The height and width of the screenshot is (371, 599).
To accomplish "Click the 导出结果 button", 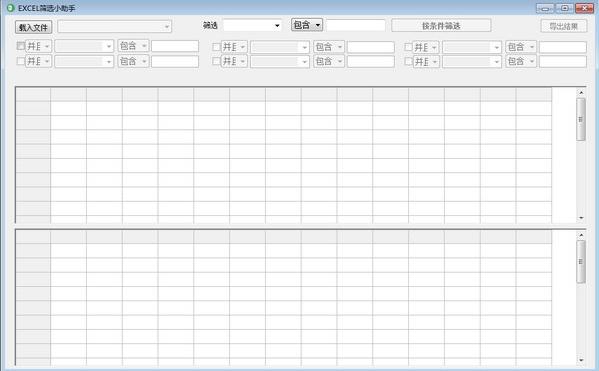I will pos(563,26).
